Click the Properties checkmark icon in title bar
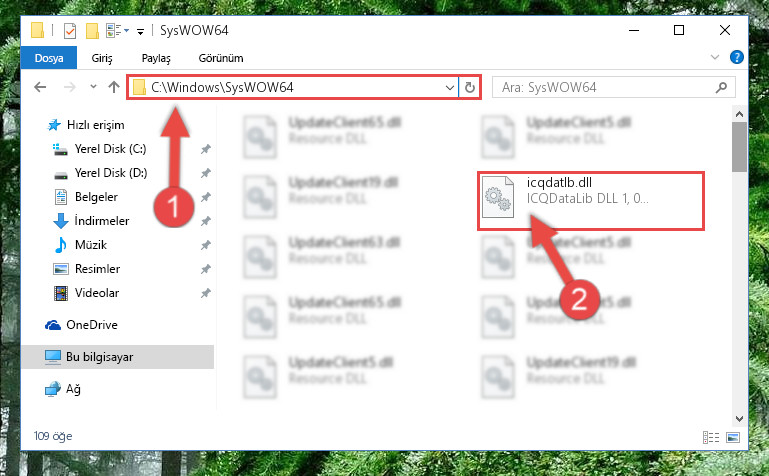The width and height of the screenshot is (769, 476). point(70,31)
